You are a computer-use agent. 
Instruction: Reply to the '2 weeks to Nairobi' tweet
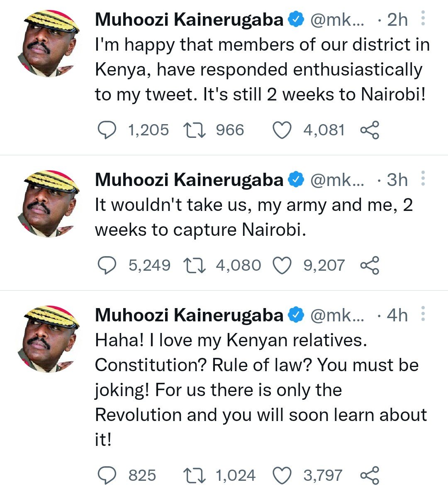(107, 130)
